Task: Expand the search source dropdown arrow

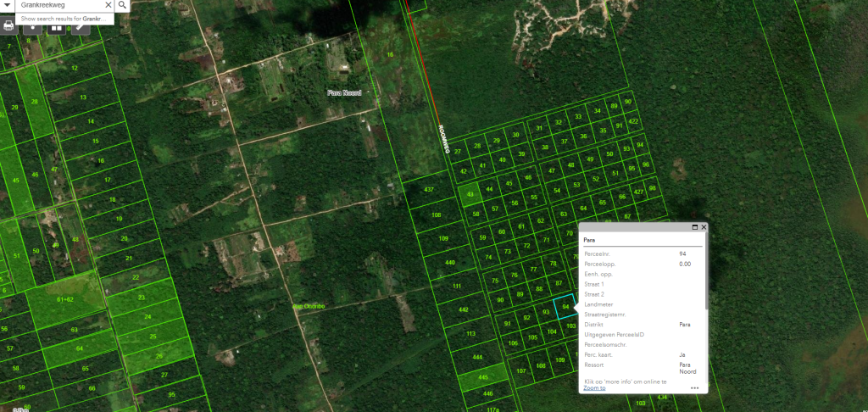Action: pos(7,6)
